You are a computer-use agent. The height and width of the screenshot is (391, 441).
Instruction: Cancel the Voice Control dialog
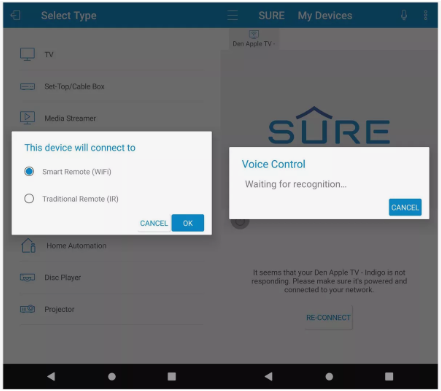point(405,207)
